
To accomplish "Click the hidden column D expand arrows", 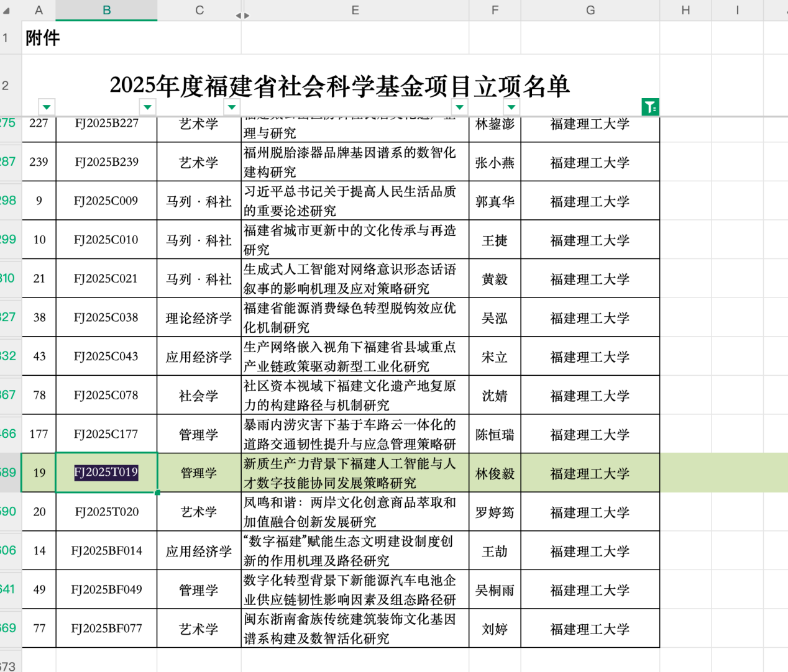I will click(x=242, y=16).
